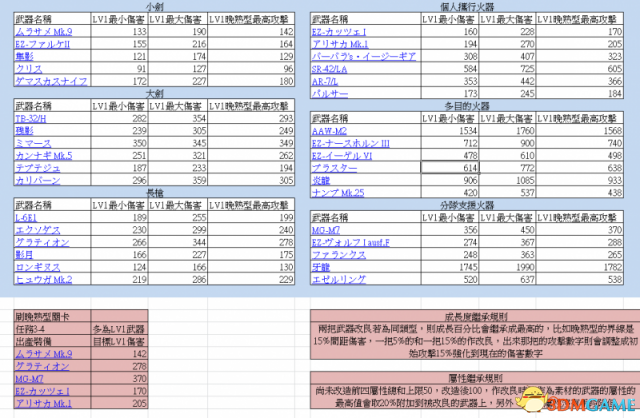
Task: Select the 任務3-4 cell
Action: tap(52, 329)
